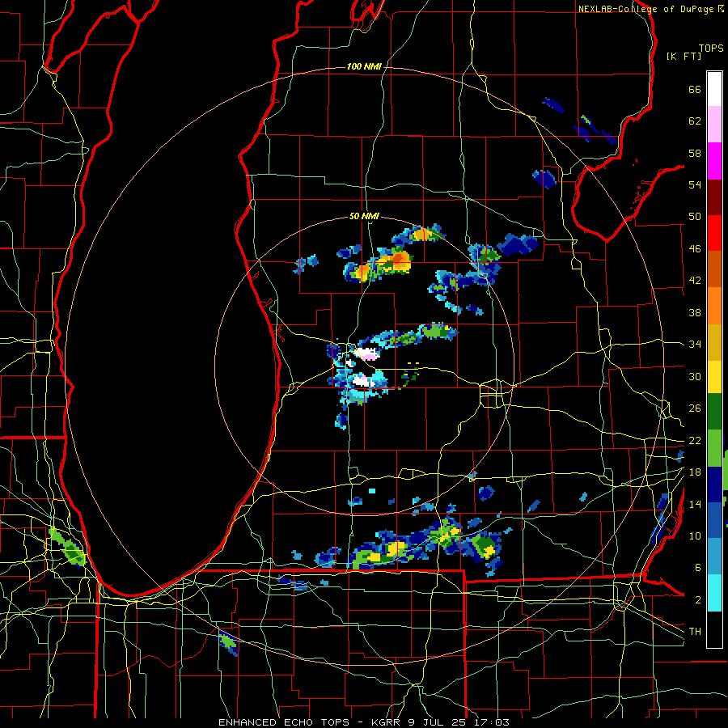Click the white 66 kft legend swatch
The width and height of the screenshot is (728, 728).
[x=714, y=89]
